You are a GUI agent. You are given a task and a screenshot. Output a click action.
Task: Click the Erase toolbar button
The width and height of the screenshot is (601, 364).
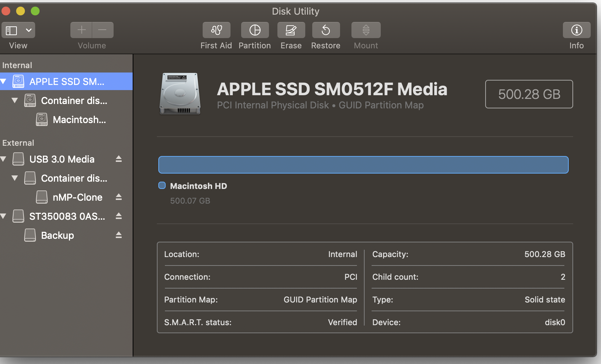point(291,30)
